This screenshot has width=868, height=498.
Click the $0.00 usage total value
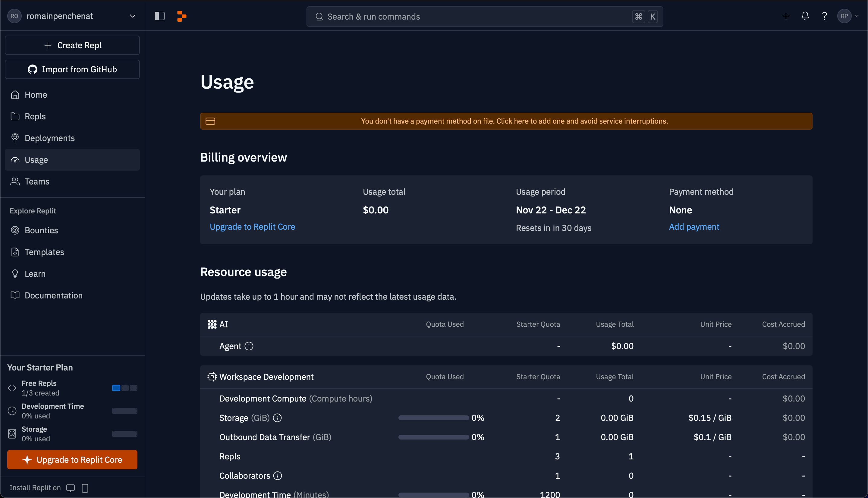pos(376,210)
